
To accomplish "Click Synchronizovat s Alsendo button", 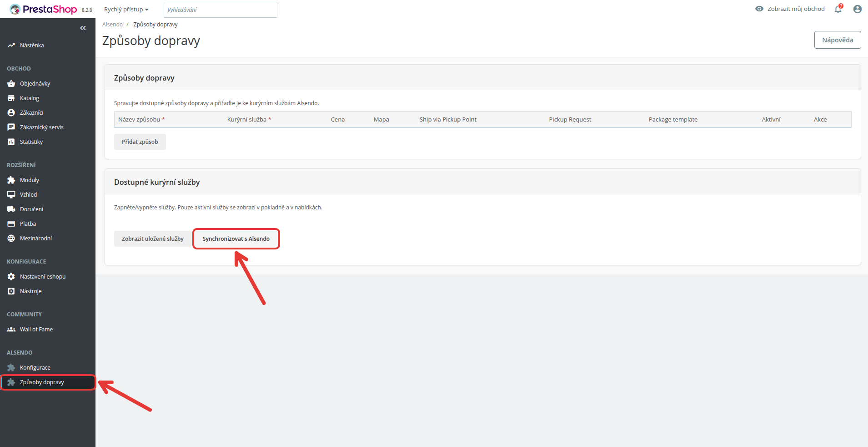I will click(236, 239).
